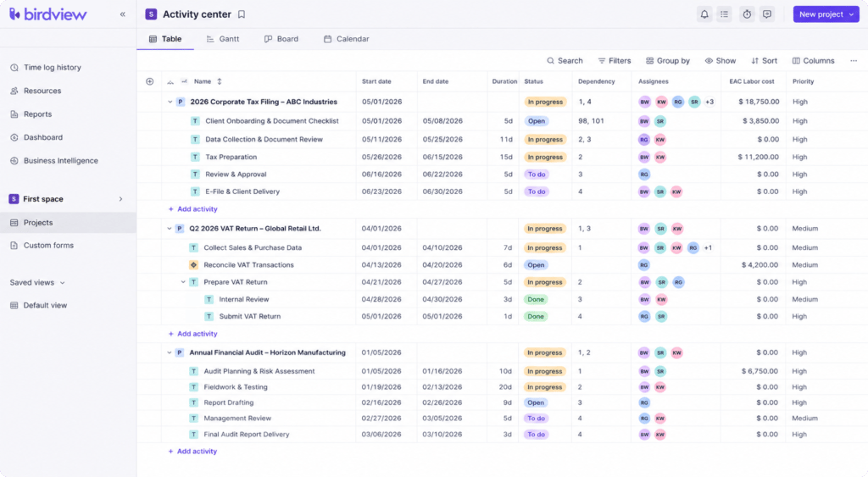Viewport: 868px width, 477px height.
Task: Expand the First space chevron
Action: pyautogui.click(x=120, y=198)
